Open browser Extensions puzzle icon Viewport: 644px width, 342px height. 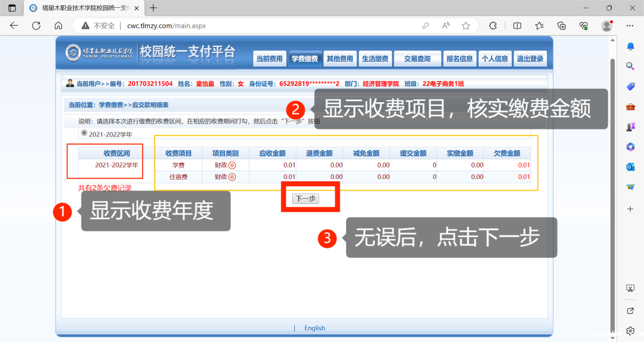(x=493, y=25)
